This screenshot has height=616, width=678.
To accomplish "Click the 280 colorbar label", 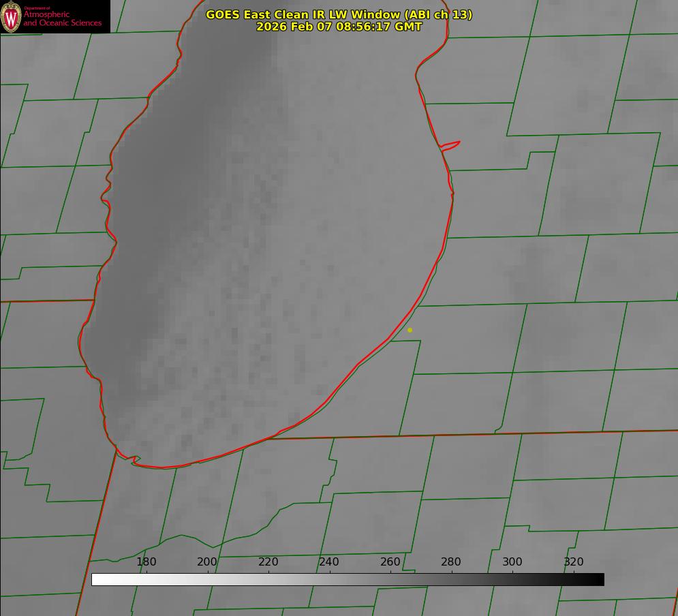I will tap(451, 561).
